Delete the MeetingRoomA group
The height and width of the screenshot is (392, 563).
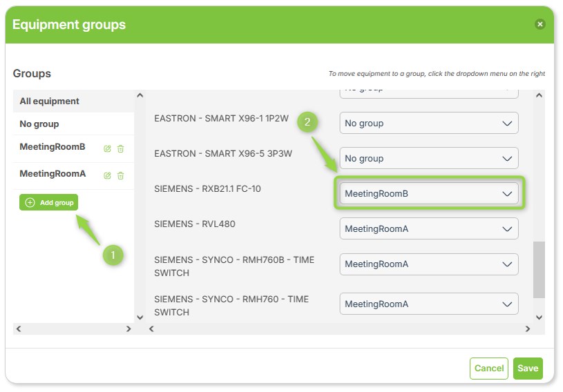click(x=121, y=175)
